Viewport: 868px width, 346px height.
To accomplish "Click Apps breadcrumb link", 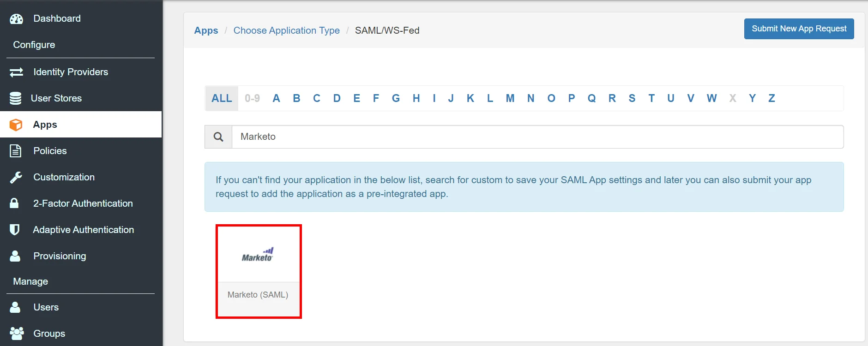I will pos(206,30).
